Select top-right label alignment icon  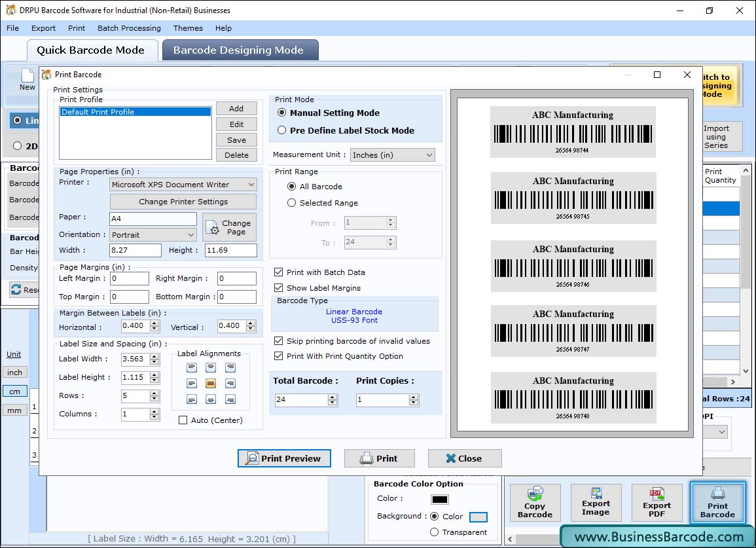[x=230, y=367]
